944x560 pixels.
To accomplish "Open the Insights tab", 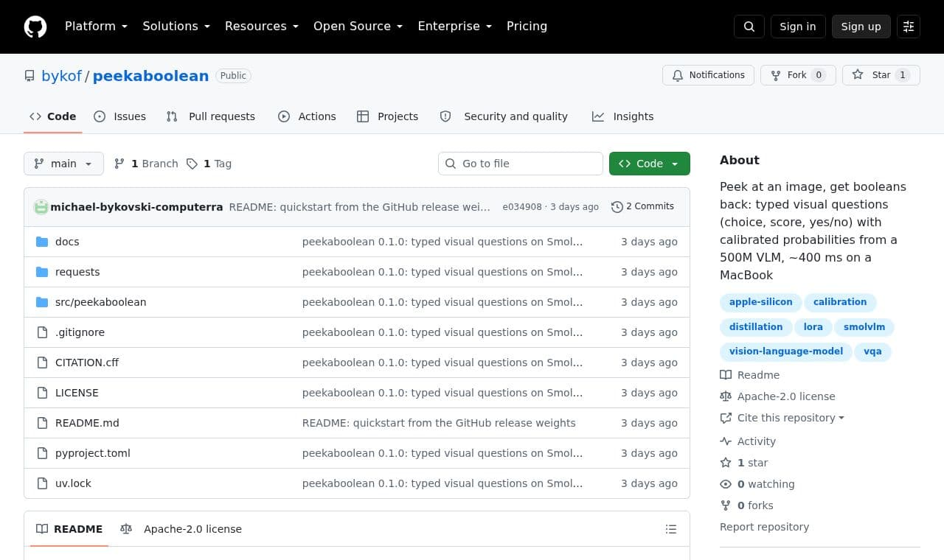I will click(623, 116).
